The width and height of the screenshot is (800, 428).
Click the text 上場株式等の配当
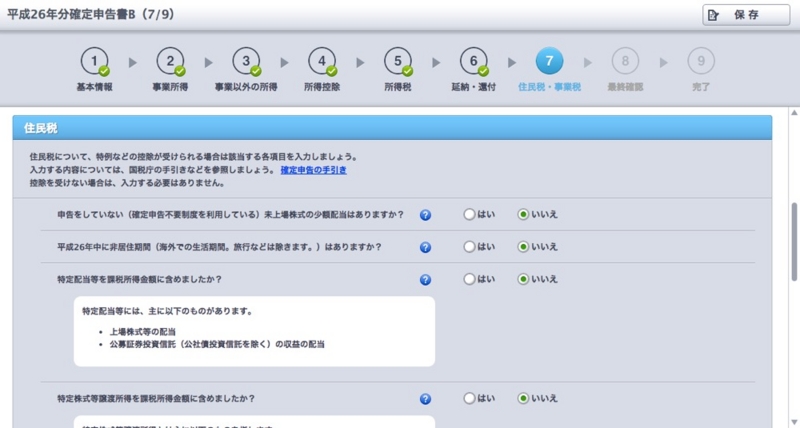coord(143,332)
